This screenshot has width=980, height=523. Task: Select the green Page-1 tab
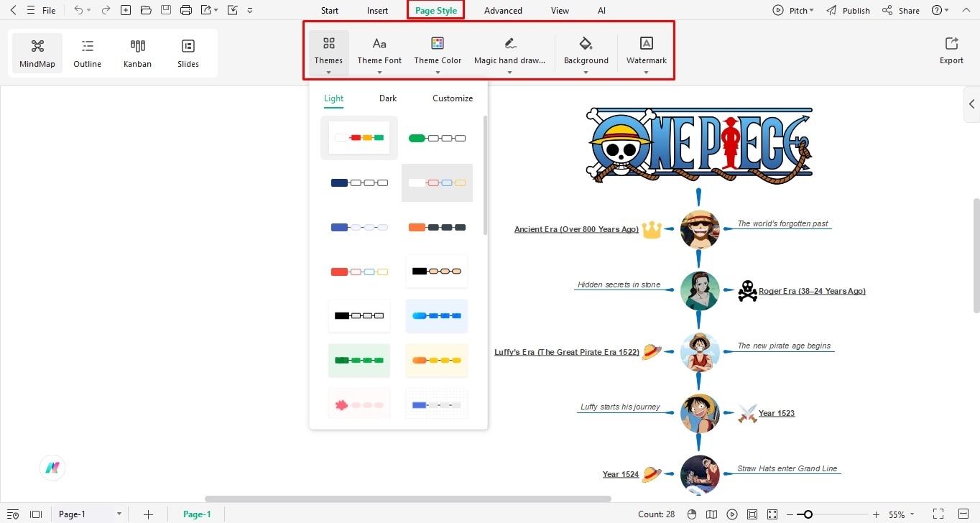pyautogui.click(x=197, y=514)
